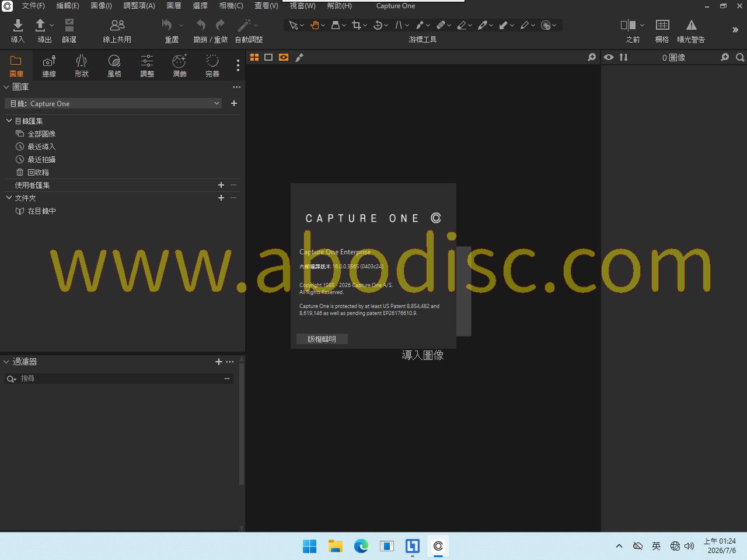
Task: Select the orange hand pan tool
Action: (315, 25)
